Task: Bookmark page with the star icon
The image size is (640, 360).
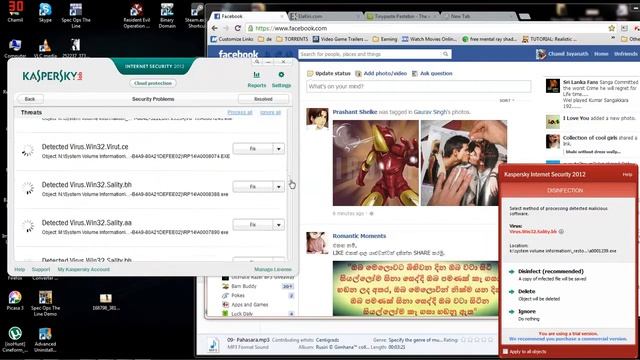Action: click(611, 28)
